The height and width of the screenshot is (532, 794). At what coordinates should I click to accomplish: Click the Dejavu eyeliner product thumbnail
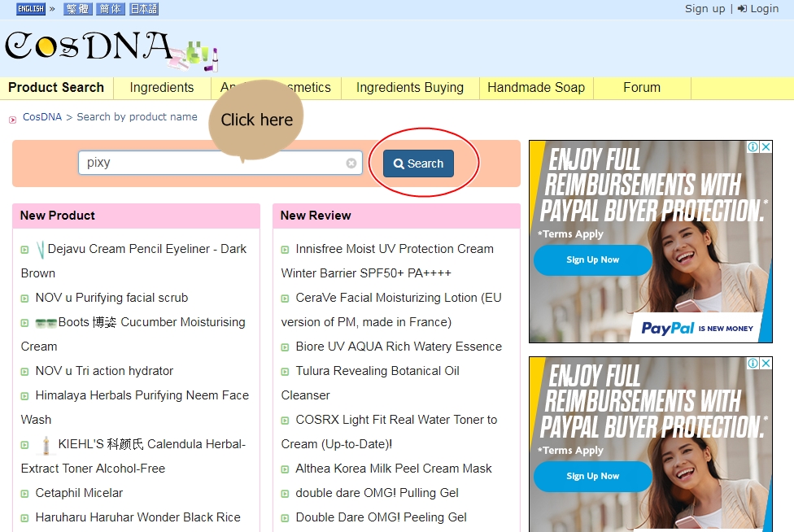[x=41, y=249]
